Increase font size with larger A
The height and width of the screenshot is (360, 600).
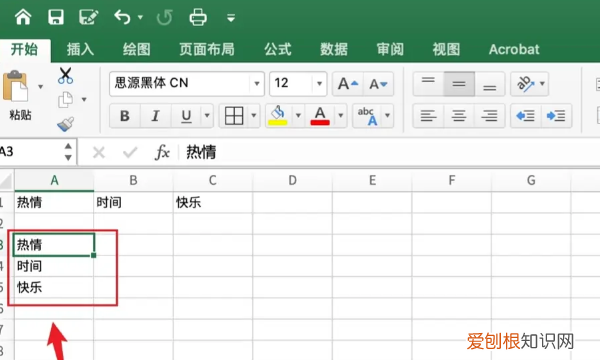pyautogui.click(x=348, y=84)
